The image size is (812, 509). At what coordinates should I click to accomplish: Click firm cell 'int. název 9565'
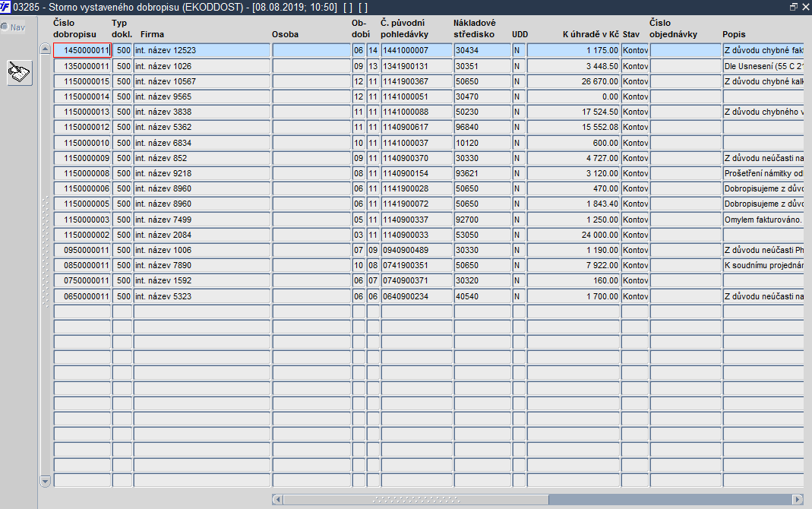pyautogui.click(x=202, y=96)
